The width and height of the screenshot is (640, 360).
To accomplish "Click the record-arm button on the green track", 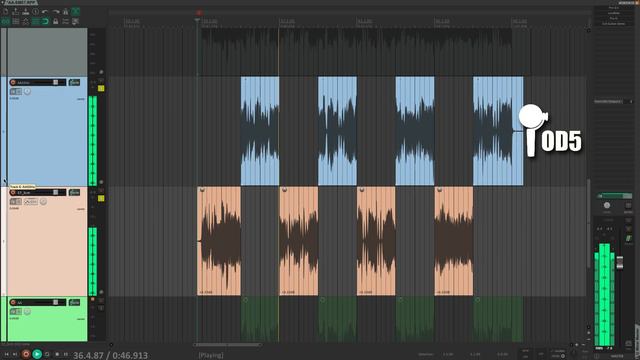I will click(13, 302).
